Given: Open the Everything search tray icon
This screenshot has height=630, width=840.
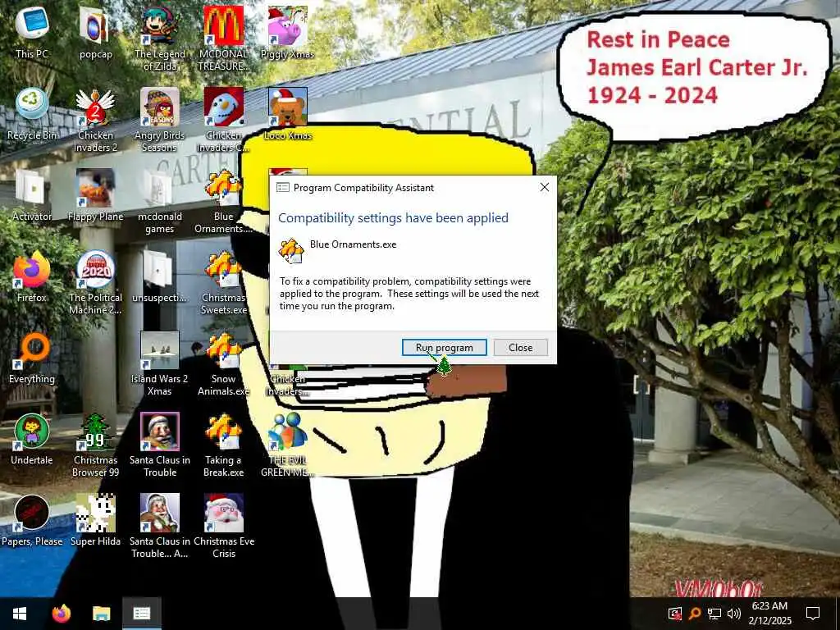Looking at the screenshot, I should click(x=695, y=614).
